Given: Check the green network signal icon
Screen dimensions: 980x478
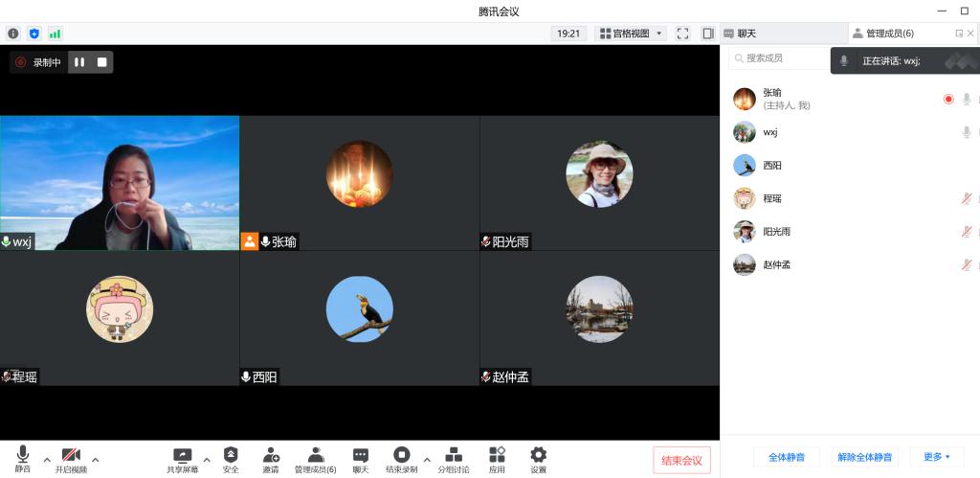Looking at the screenshot, I should point(55,34).
